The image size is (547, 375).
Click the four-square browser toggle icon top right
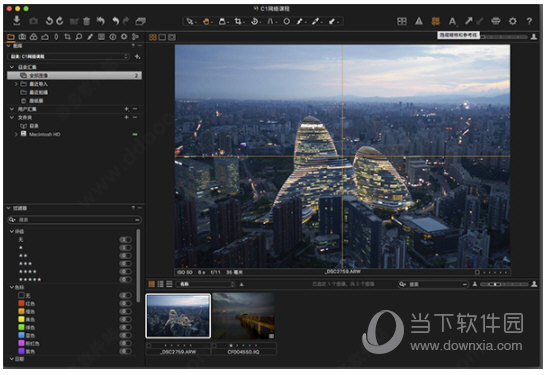click(402, 21)
